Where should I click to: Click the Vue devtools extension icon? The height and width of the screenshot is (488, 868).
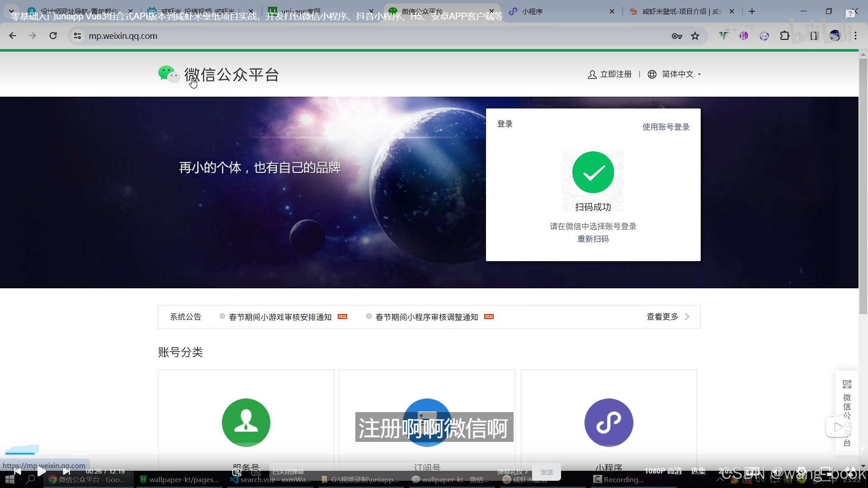723,36
